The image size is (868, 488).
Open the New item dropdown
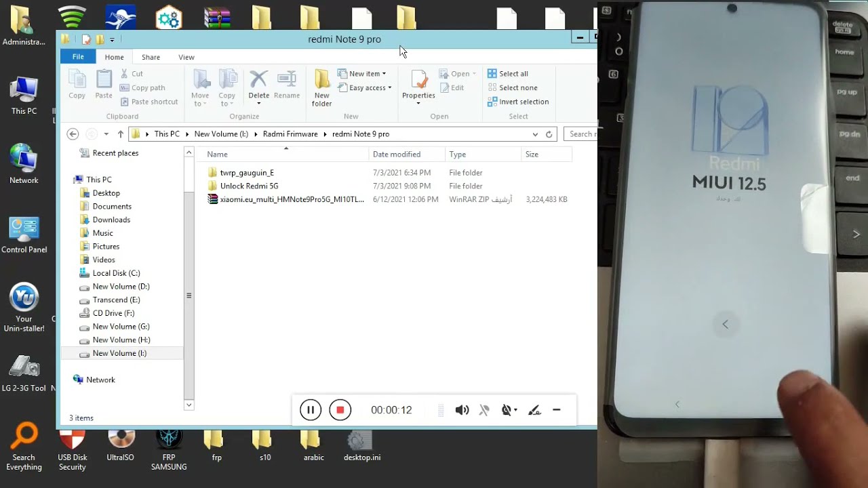362,73
